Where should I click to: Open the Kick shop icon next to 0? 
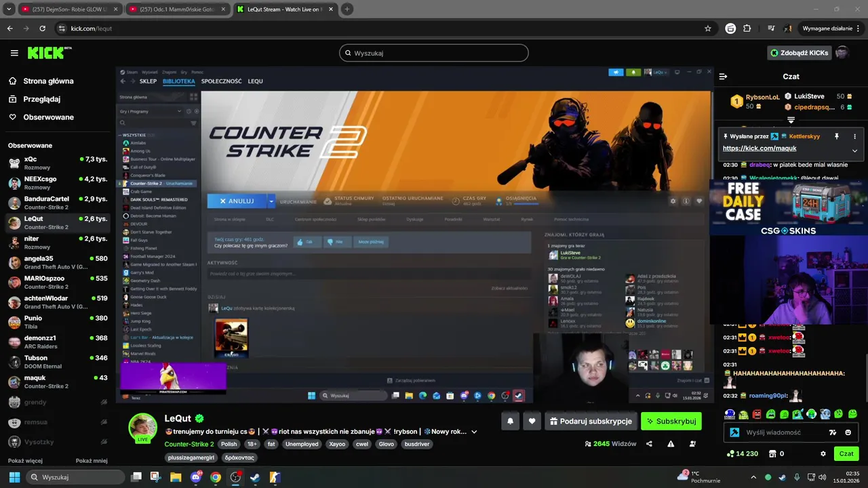pyautogui.click(x=772, y=453)
